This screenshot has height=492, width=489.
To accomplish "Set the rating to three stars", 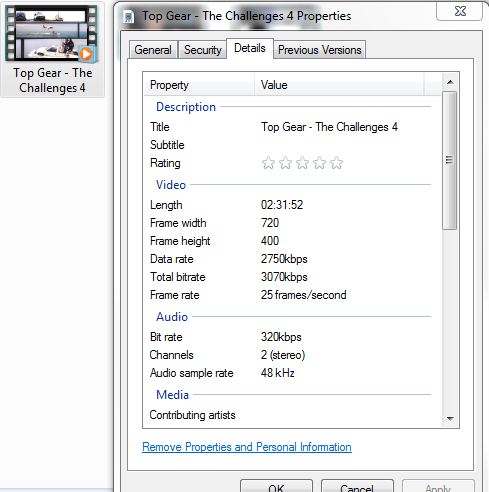I will tap(302, 163).
